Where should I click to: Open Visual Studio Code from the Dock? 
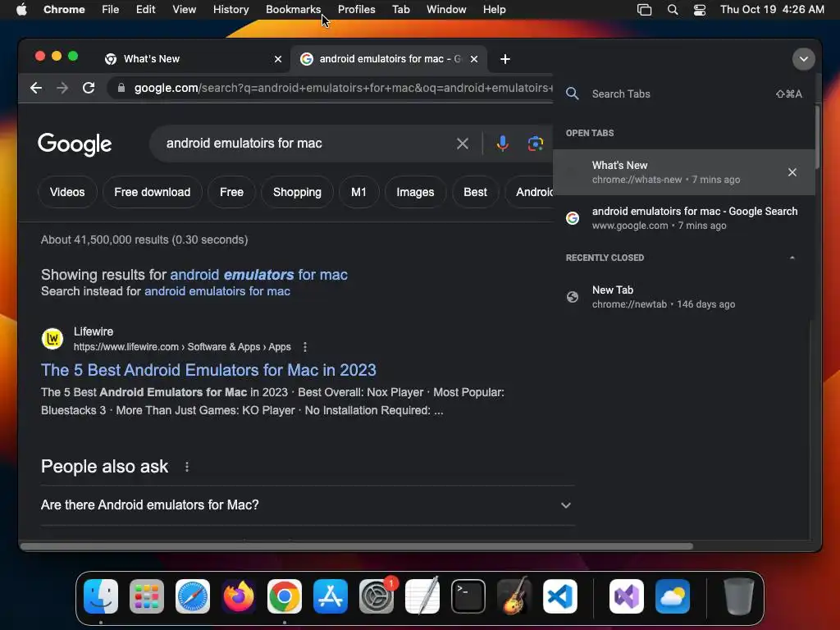point(560,596)
